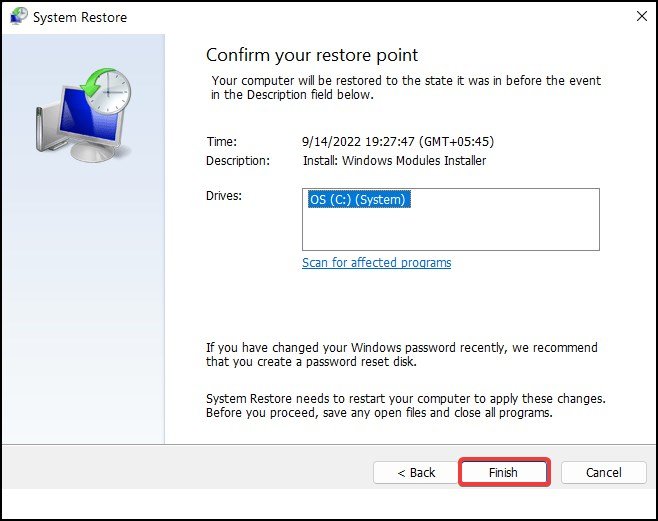Click the password reset disk recommendation text
This screenshot has height=521, width=658.
pyautogui.click(x=402, y=354)
